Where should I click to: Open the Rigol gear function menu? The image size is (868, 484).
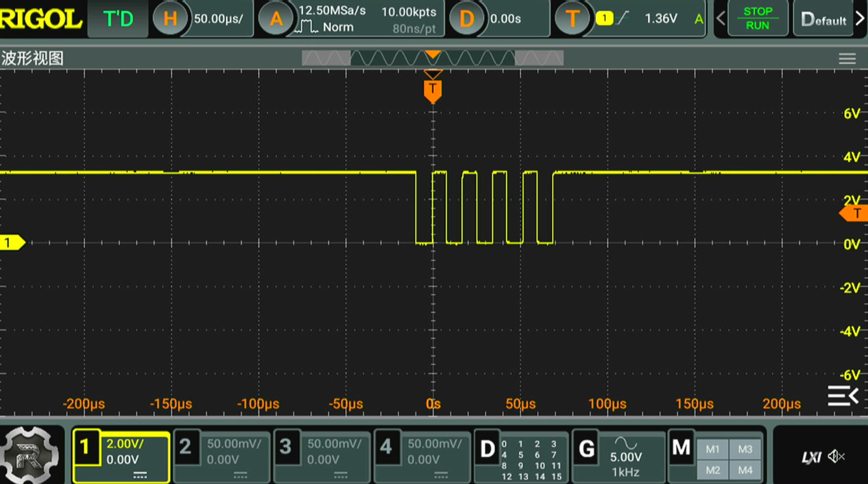tap(29, 455)
